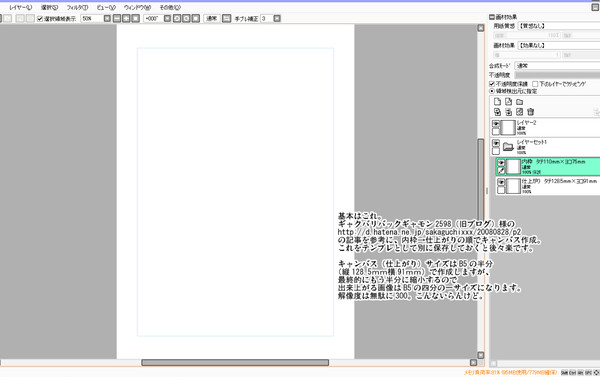Viewport: 600px width, 377px height.
Task: Click the zoom in plus icon
Action: click(x=126, y=18)
